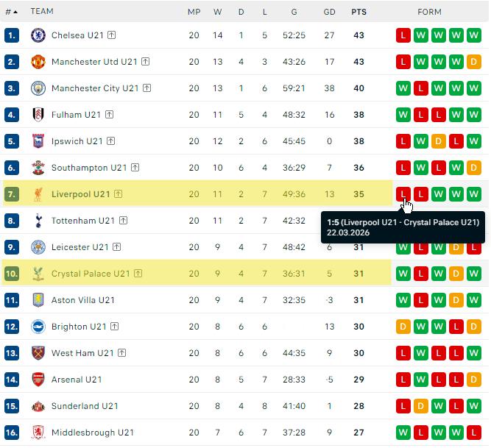Click the Tottenham U21 cockerel crest
The image size is (491, 448).
(38, 221)
